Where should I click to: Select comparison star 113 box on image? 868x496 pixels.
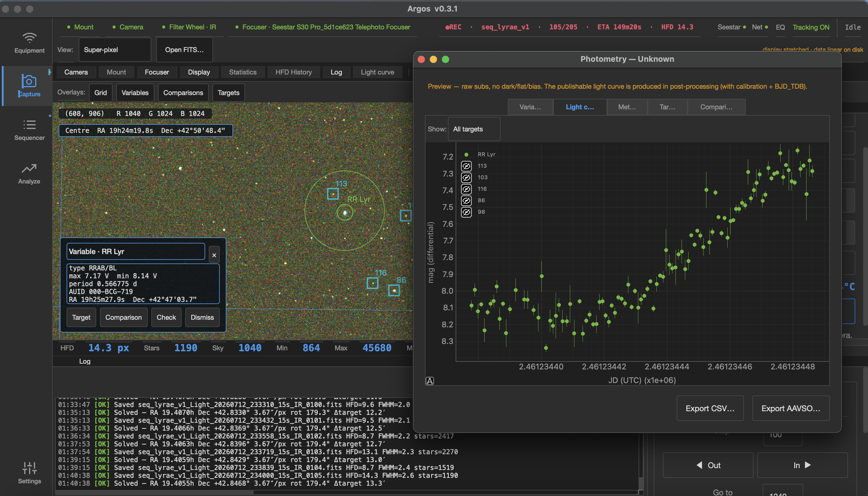[x=333, y=194]
